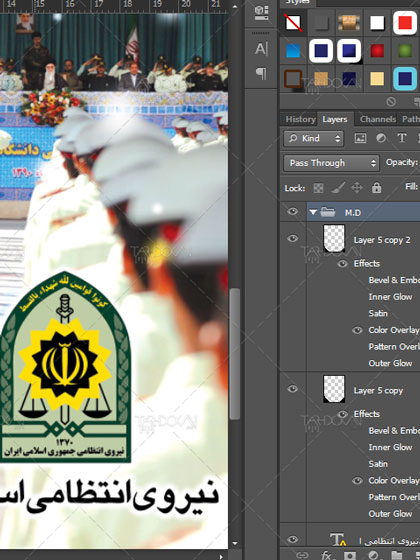Apply the No Style red-slash preset
420x560 pixels.
pos(293,23)
